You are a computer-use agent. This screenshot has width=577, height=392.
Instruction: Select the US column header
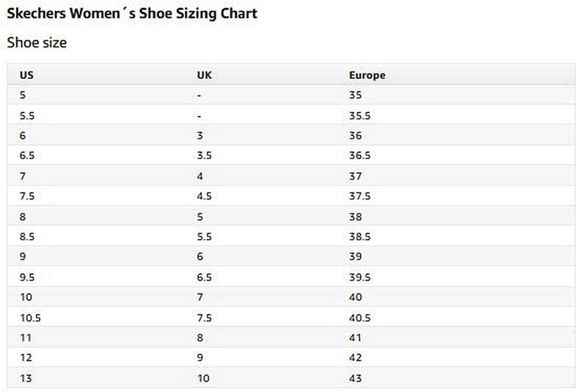click(x=27, y=75)
